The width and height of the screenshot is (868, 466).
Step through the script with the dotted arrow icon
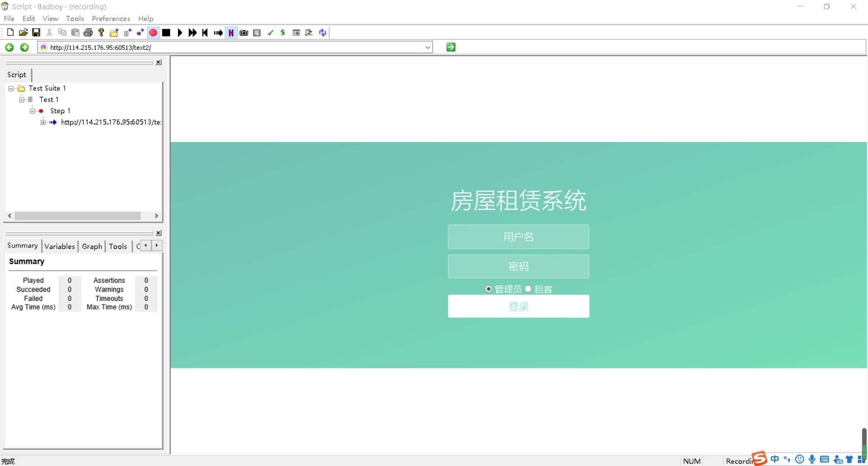tap(218, 33)
